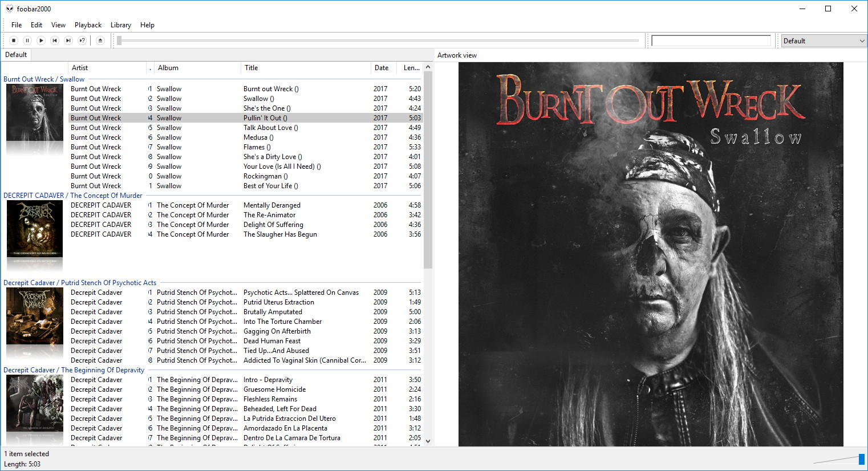868x471 pixels.
Task: Click the playlist scroll up arrow
Action: click(x=428, y=67)
